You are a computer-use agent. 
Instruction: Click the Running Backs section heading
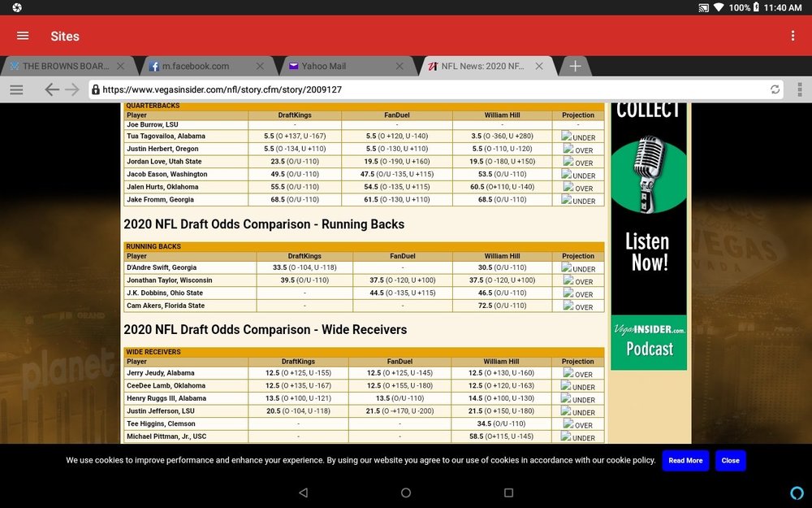tap(264, 224)
